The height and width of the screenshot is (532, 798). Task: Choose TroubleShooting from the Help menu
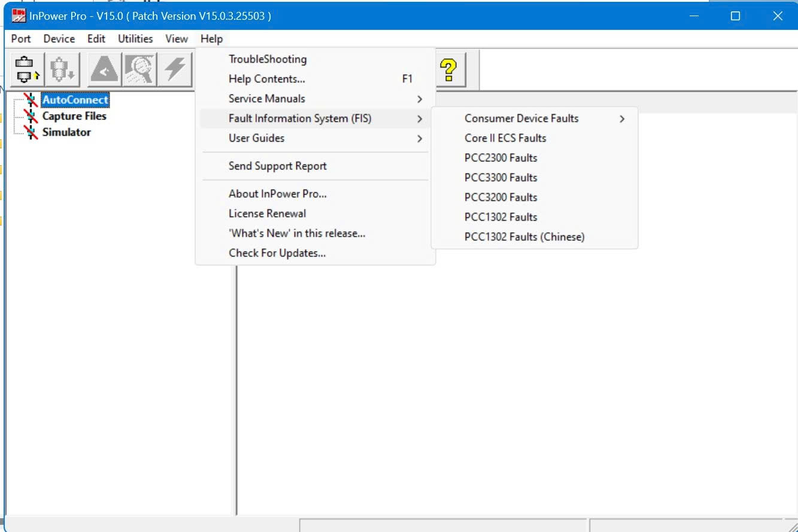pos(315,59)
